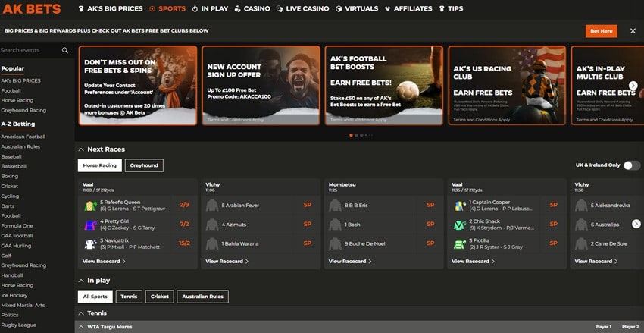644x333 pixels.
Task: Select the Horse Racing tab
Action: [x=100, y=165]
